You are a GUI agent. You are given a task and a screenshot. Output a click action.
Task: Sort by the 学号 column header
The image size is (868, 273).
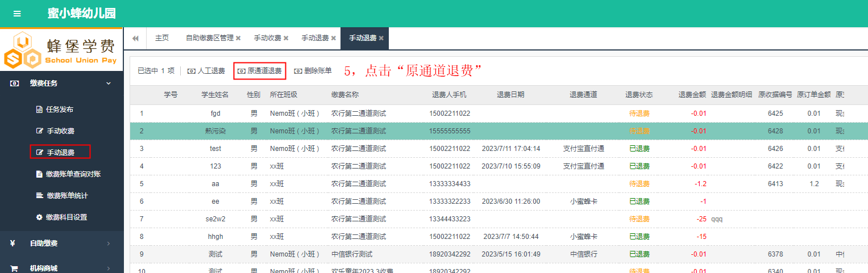coord(171,95)
